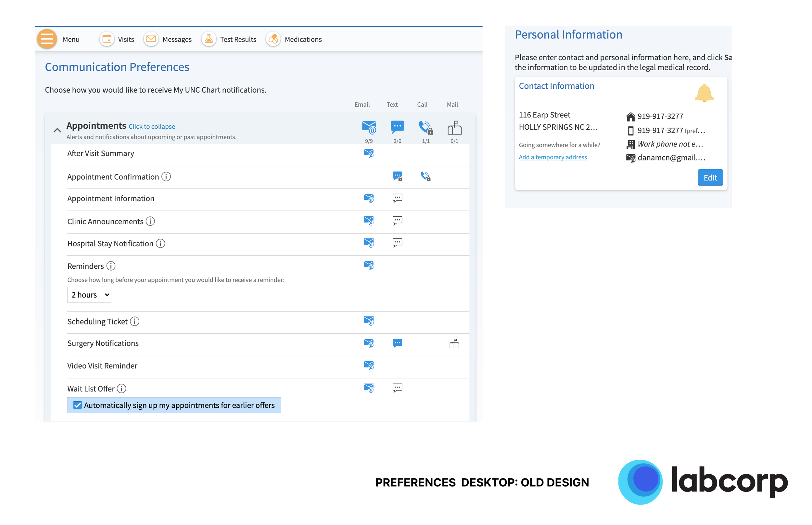This screenshot has width=812, height=525.
Task: Click the Menu label in navigation bar
Action: point(71,39)
